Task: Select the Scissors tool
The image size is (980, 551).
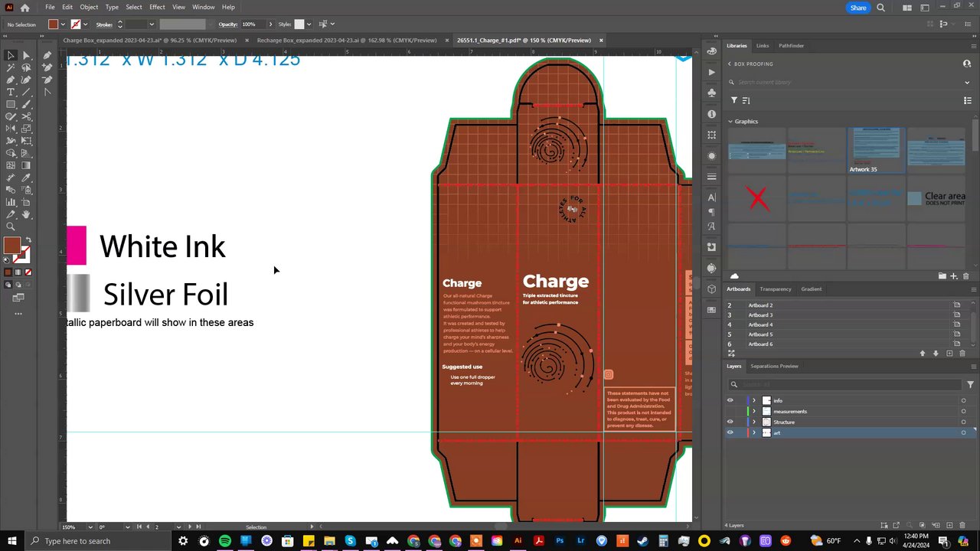Action: pyautogui.click(x=26, y=116)
